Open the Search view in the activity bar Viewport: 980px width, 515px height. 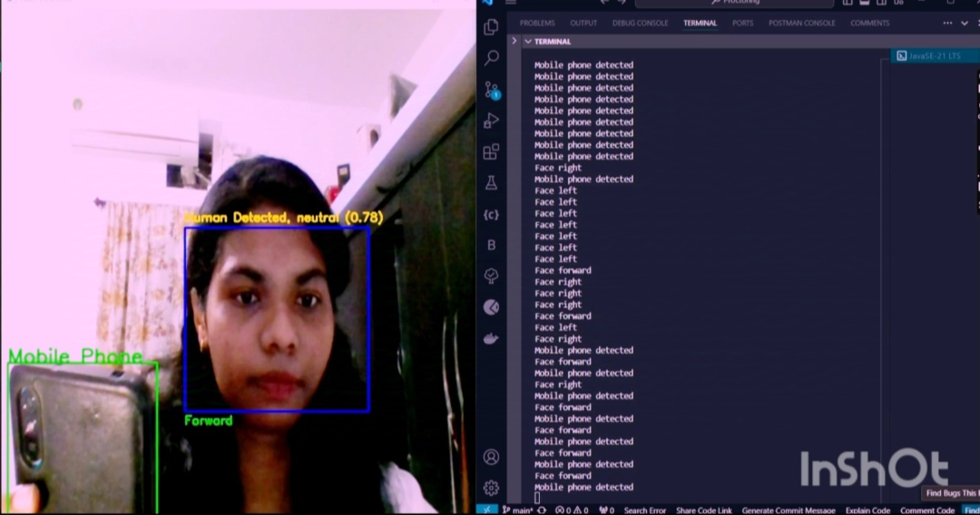click(491, 58)
